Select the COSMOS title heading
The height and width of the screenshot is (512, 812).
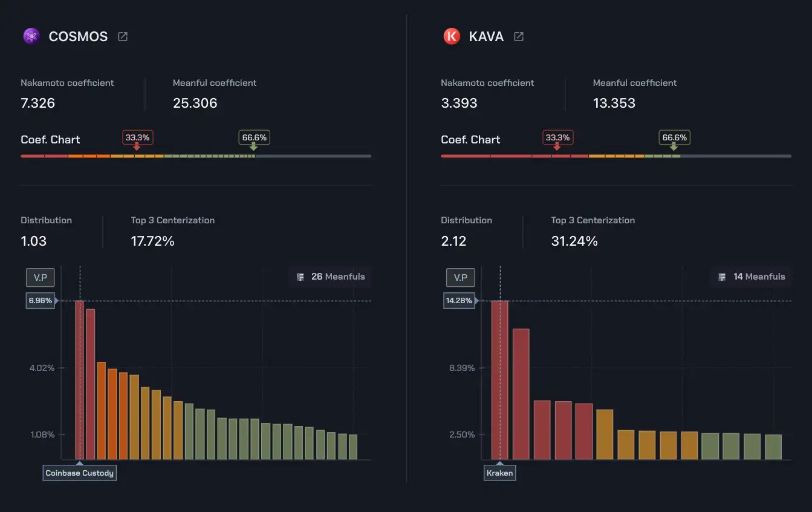78,36
